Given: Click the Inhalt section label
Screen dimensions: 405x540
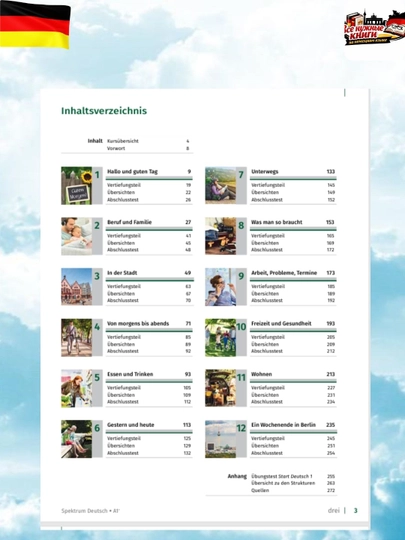Looking at the screenshot, I should (x=95, y=141).
